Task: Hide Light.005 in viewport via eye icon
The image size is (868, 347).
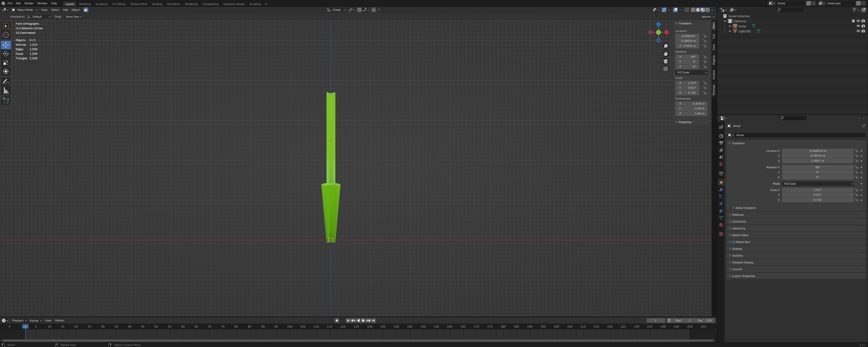Action: [858, 31]
